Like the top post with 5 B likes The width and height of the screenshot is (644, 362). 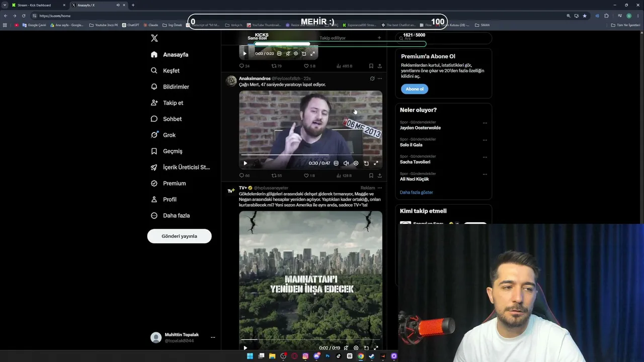[309, 66]
